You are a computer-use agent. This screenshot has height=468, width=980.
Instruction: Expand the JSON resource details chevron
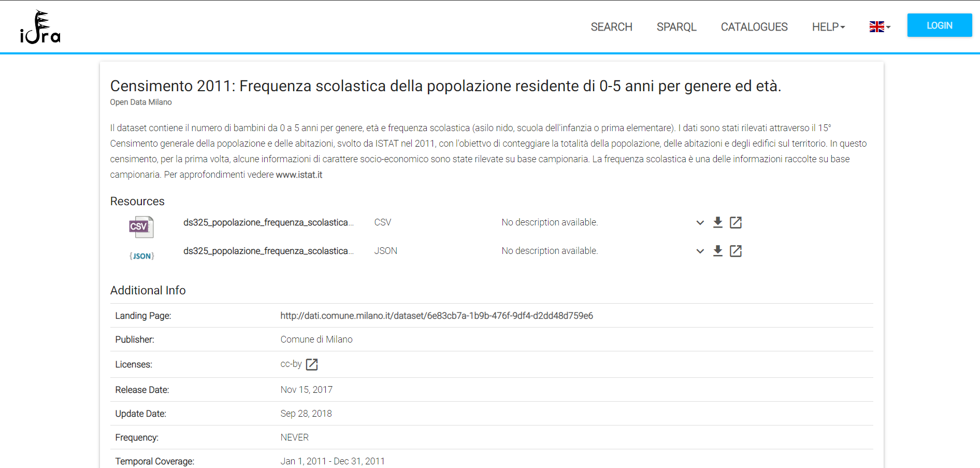click(700, 251)
